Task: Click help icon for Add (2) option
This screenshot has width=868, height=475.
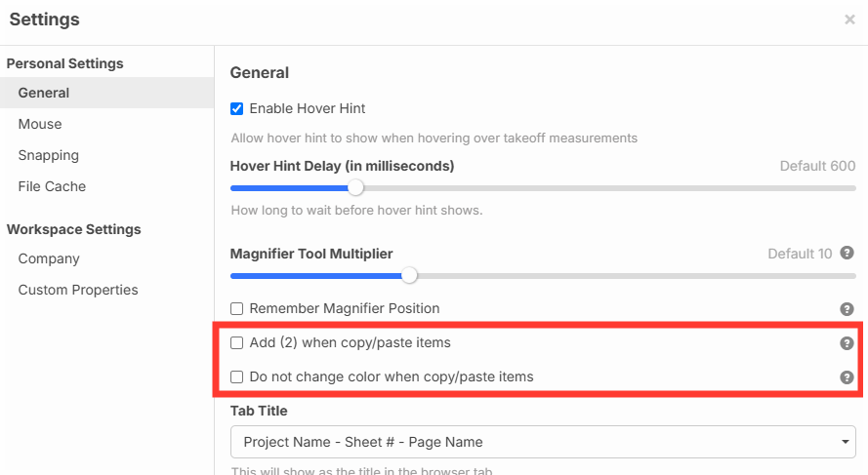Action: (x=847, y=343)
